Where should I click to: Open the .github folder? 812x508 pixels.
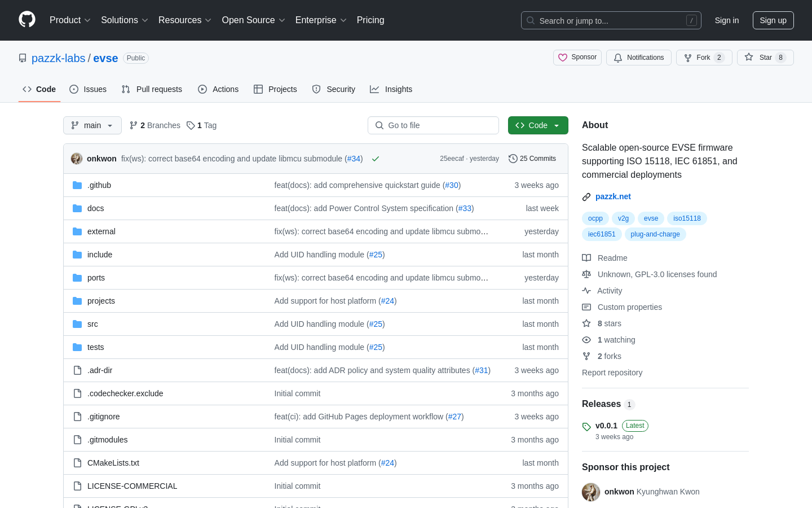[x=99, y=185]
